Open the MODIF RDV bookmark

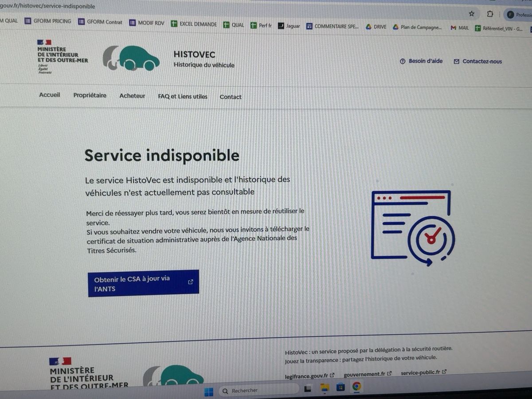147,23
